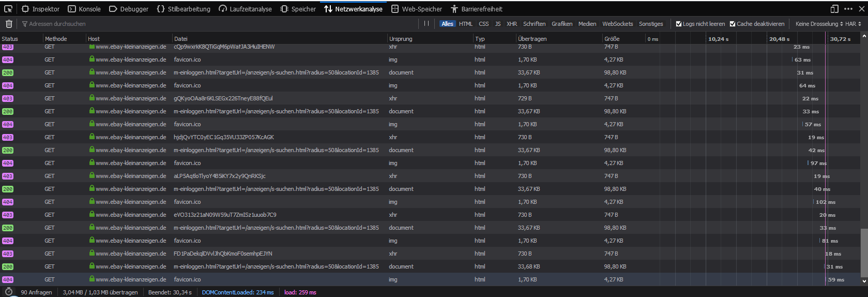Click 403 status badge of FD1PaDekqlDVvlJhQbKmoF0semhpEJYN

coord(8,254)
